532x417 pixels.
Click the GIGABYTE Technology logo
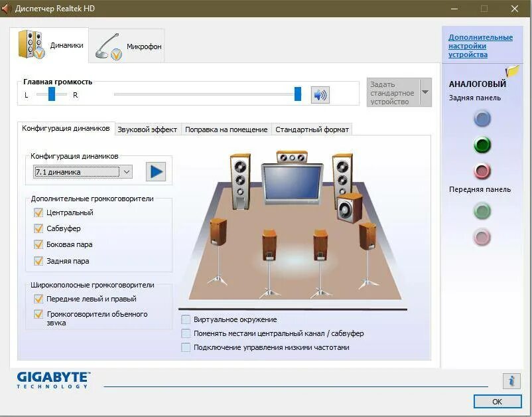pos(54,380)
